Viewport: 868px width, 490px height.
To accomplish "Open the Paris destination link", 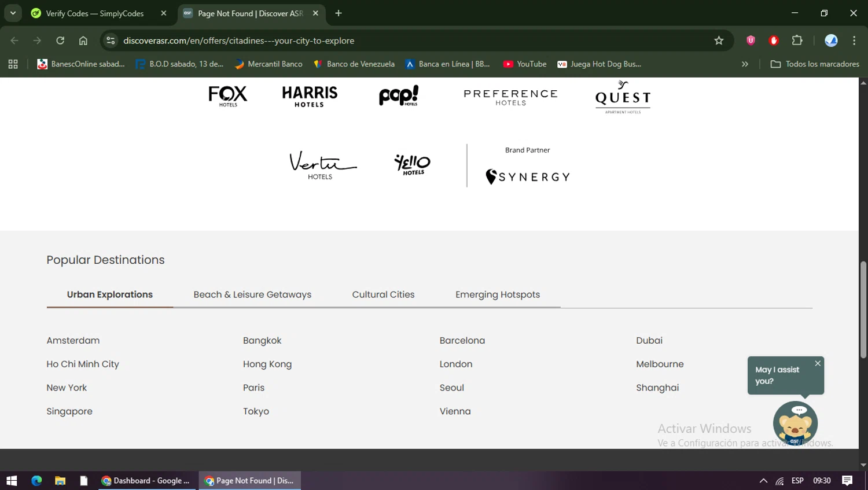I will pyautogui.click(x=253, y=388).
